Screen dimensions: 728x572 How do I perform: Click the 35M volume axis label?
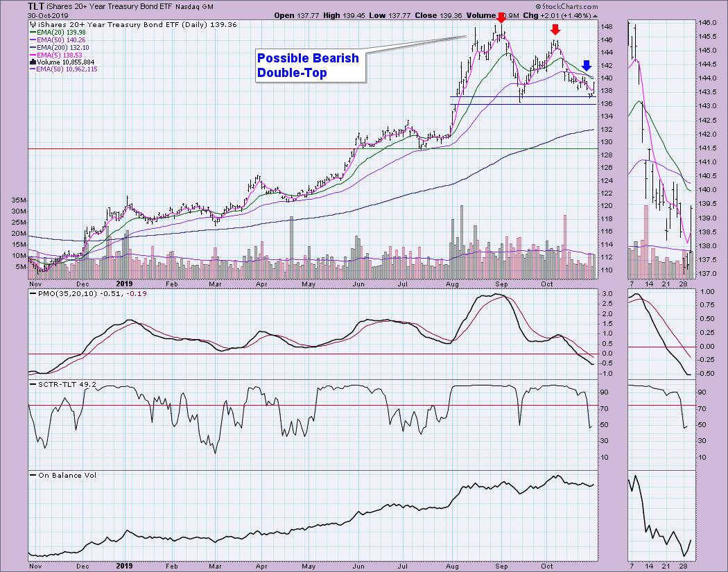click(19, 200)
